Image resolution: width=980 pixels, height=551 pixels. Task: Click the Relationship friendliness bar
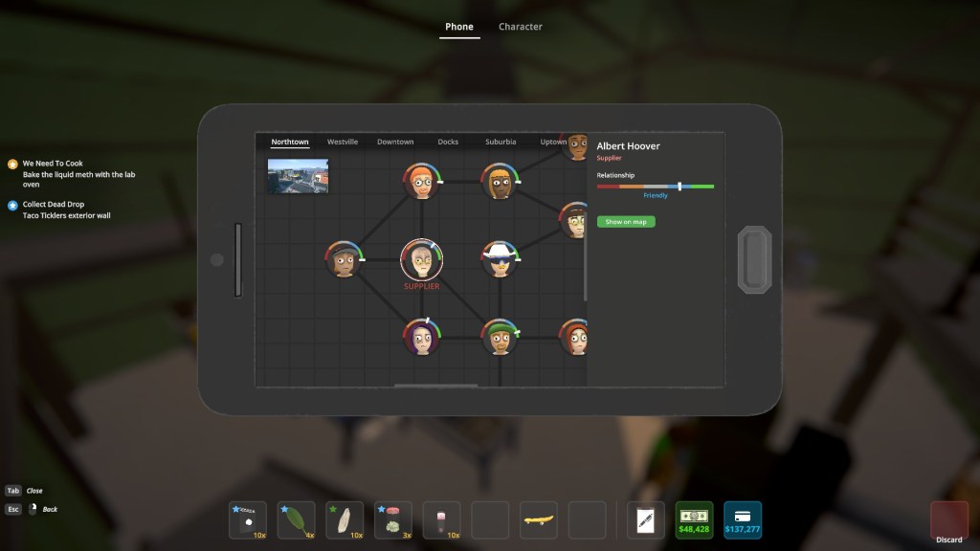coord(655,186)
